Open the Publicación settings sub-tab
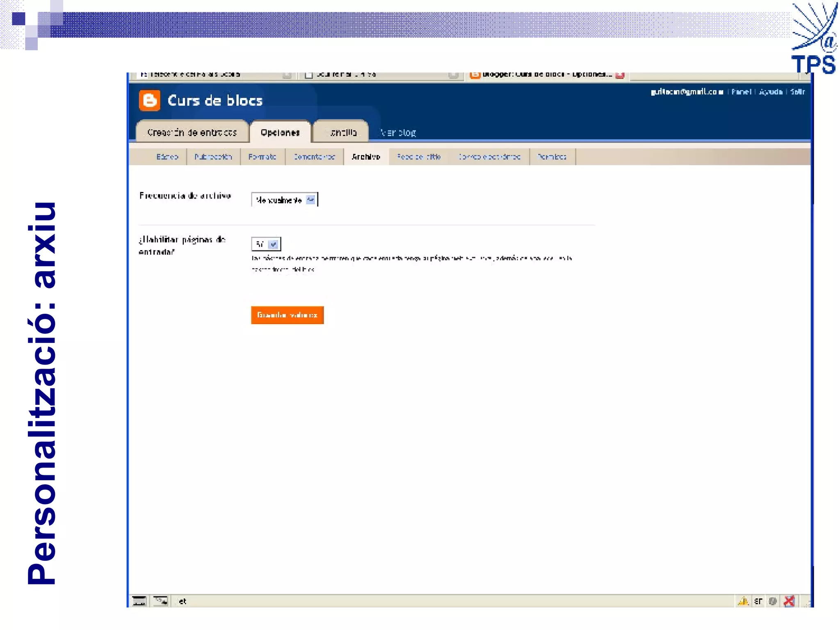Viewport: 840px width, 630px height. (213, 157)
